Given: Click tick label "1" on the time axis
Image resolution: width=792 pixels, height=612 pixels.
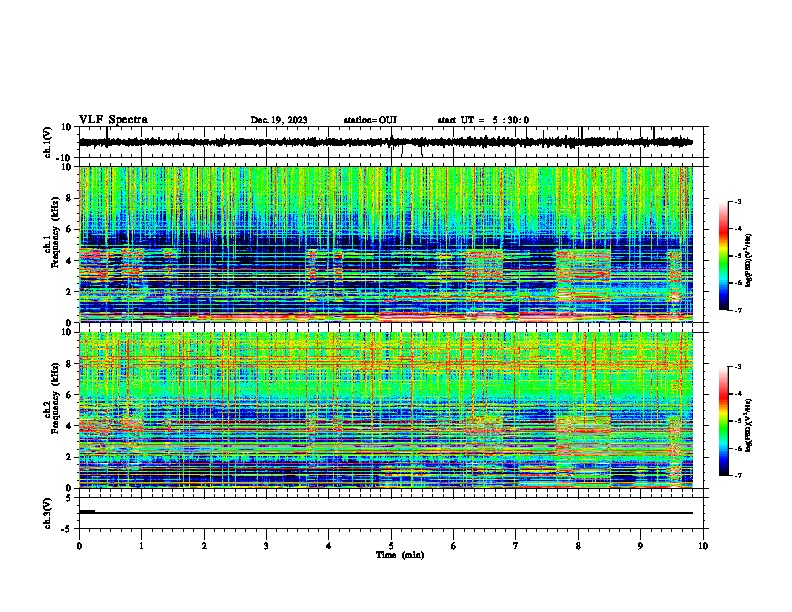Looking at the screenshot, I should click(141, 546).
